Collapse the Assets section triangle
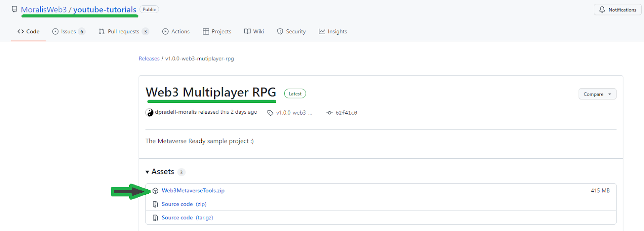 (x=147, y=172)
